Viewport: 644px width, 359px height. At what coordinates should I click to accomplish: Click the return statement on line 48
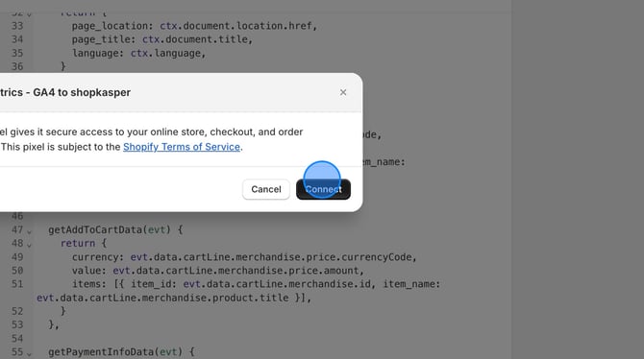tap(84, 243)
